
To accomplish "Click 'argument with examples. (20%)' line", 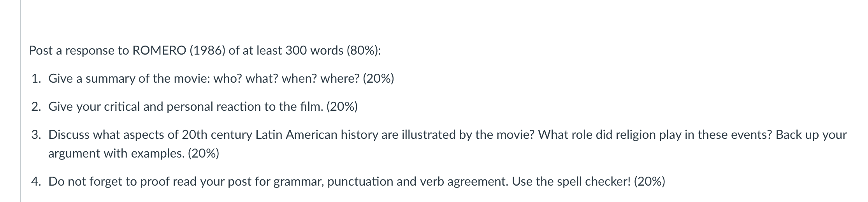I will coord(134,154).
